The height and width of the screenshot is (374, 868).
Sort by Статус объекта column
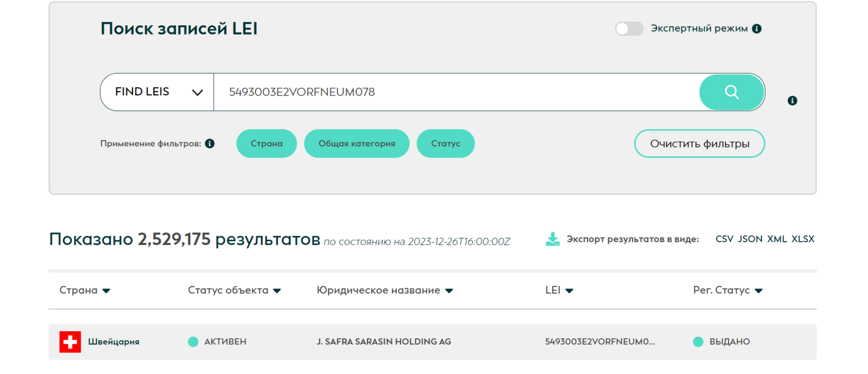pos(235,290)
